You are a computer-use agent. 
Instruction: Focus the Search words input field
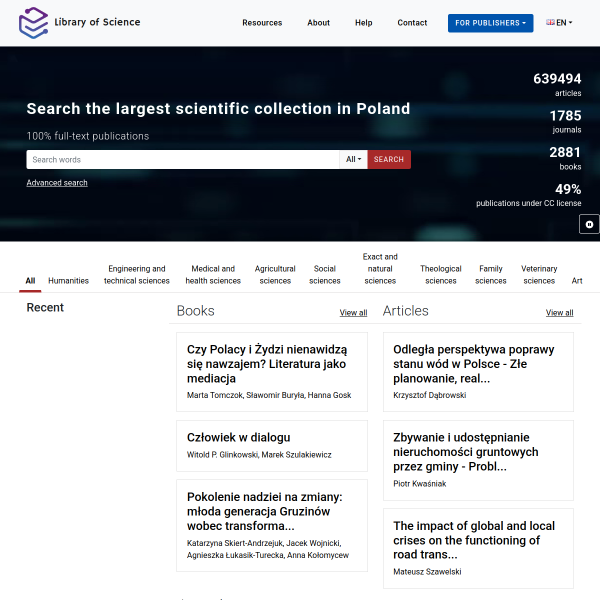tap(183, 159)
